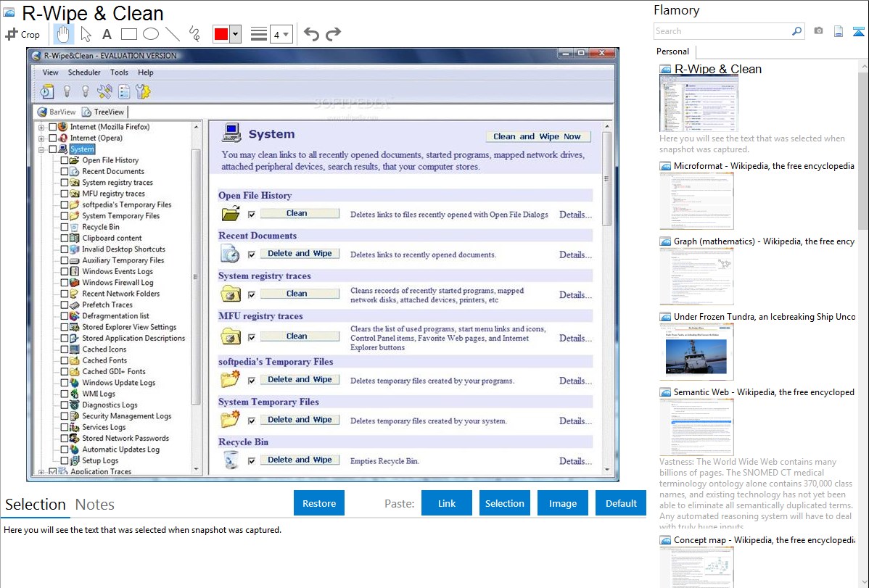Click the Restore button
The height and width of the screenshot is (588, 869).
point(319,503)
